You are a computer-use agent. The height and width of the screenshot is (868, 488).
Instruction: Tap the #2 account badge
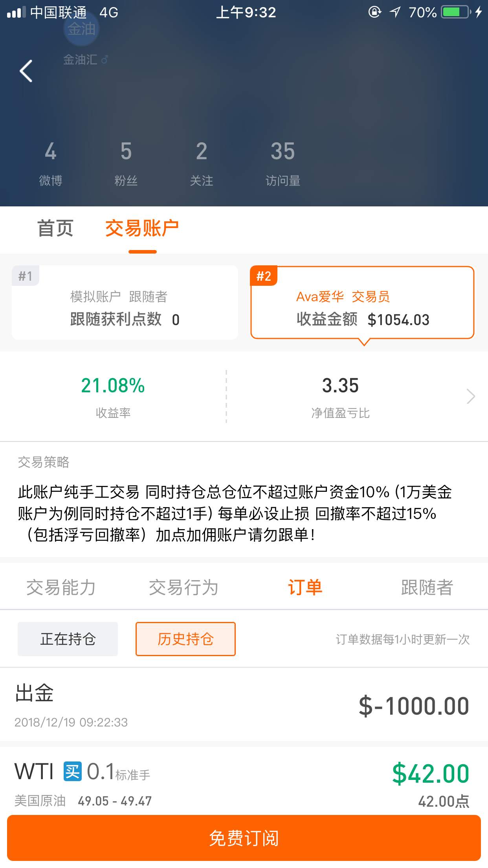(x=264, y=276)
